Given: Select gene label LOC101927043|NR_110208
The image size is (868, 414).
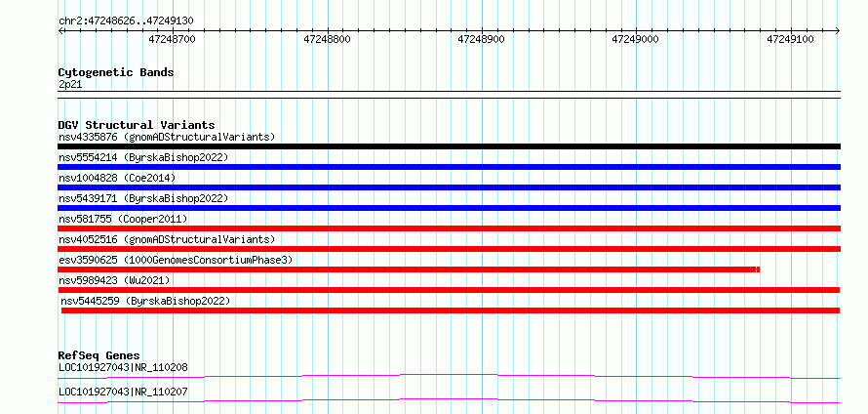Looking at the screenshot, I should [123, 367].
